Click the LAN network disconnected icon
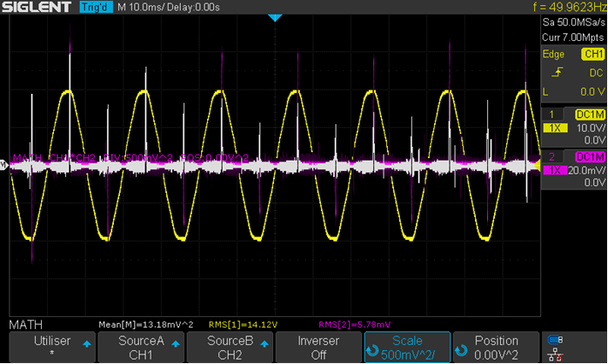The image size is (608, 364). click(x=555, y=354)
